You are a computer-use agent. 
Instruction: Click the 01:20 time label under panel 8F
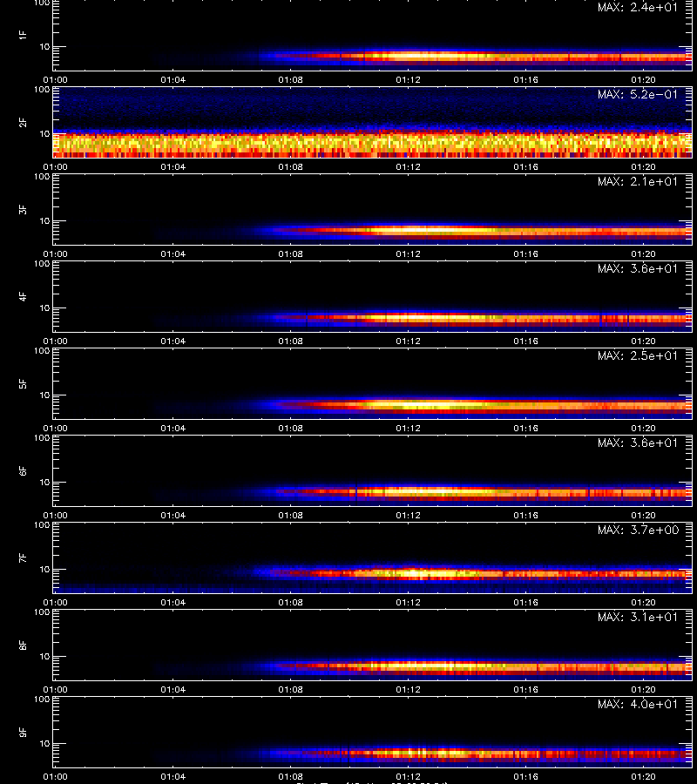click(x=643, y=690)
